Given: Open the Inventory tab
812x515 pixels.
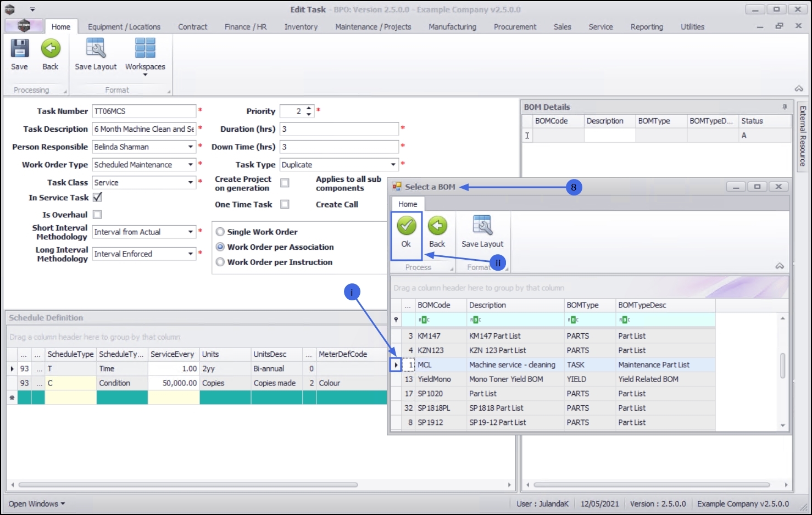Looking at the screenshot, I should pyautogui.click(x=301, y=26).
